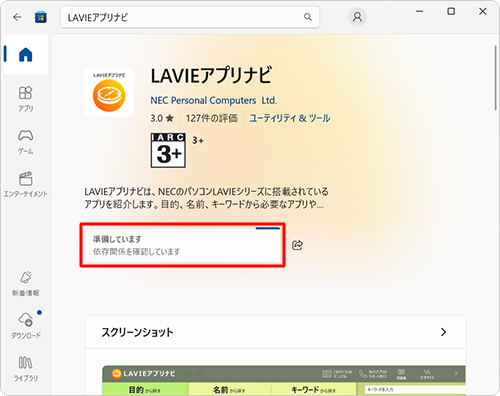Click the vertical scrollbar on right edge

pos(496,78)
